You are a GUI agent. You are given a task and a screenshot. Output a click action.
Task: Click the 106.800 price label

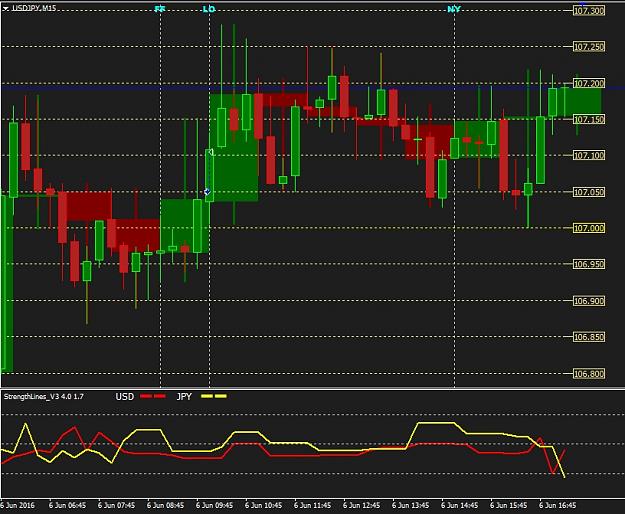(x=589, y=374)
